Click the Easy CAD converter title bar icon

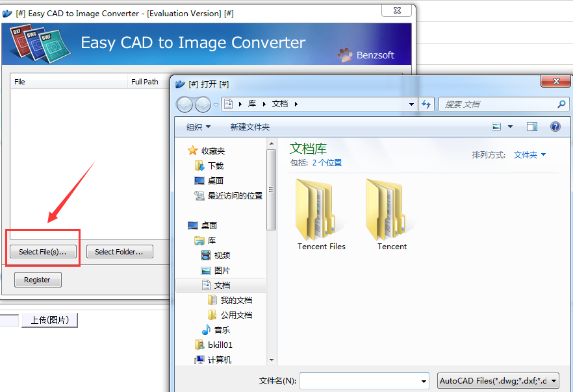[x=7, y=14]
